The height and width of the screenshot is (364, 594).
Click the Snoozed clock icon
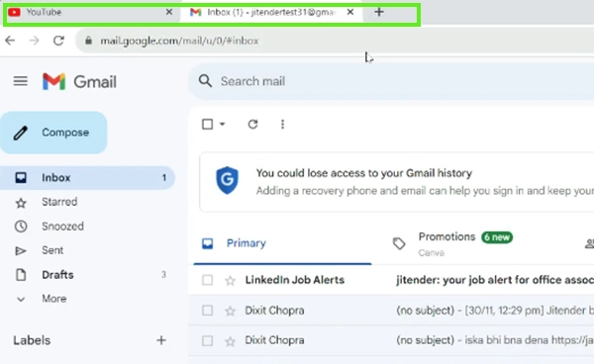(21, 227)
